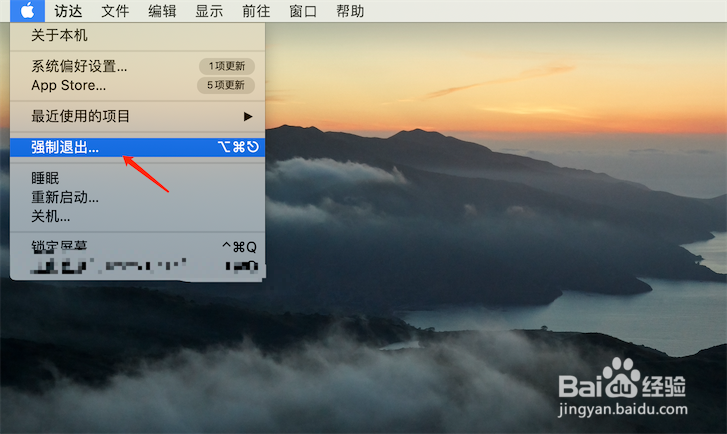This screenshot has width=727, height=434.
Task: Select 睡眠 menu entry
Action: 138,178
